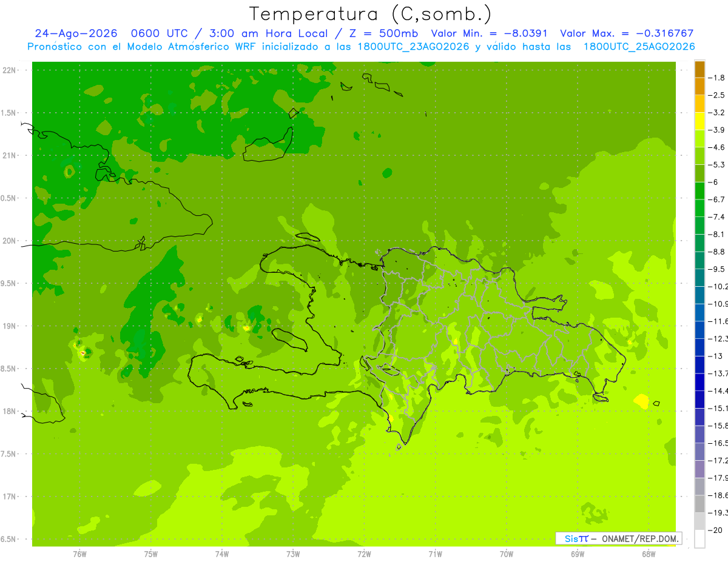Click the "74W" longitude label
The width and height of the screenshot is (728, 562).
(222, 554)
